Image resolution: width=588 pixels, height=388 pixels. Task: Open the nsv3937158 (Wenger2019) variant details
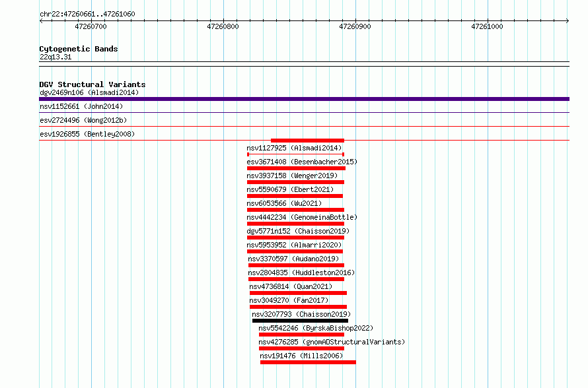(292, 176)
